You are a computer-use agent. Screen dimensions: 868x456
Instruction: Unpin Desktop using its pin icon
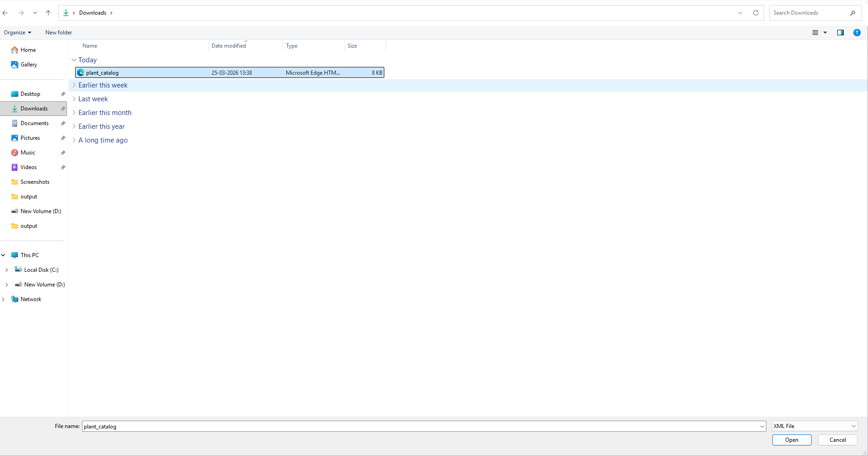click(x=63, y=94)
